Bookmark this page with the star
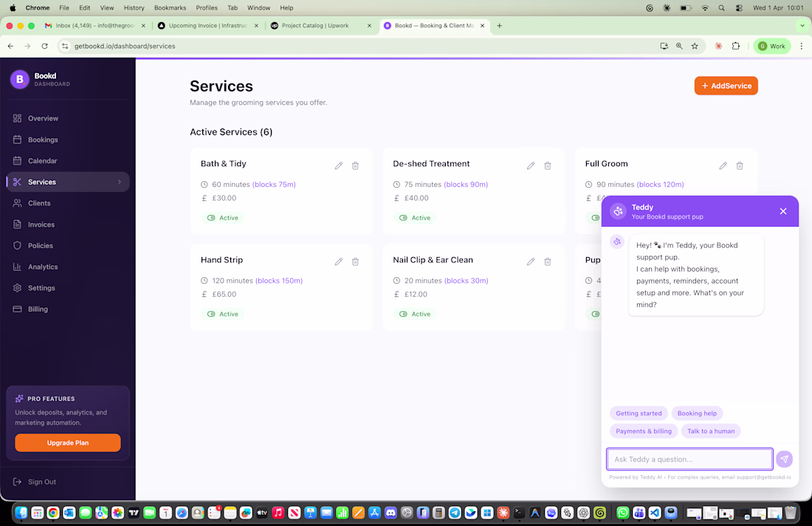Viewport: 812px width, 526px height. tap(695, 46)
